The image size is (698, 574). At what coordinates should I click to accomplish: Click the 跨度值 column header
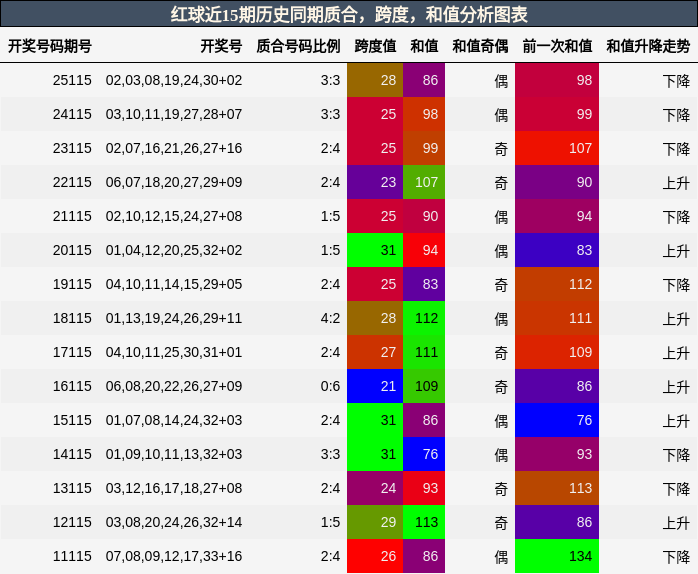pyautogui.click(x=375, y=46)
